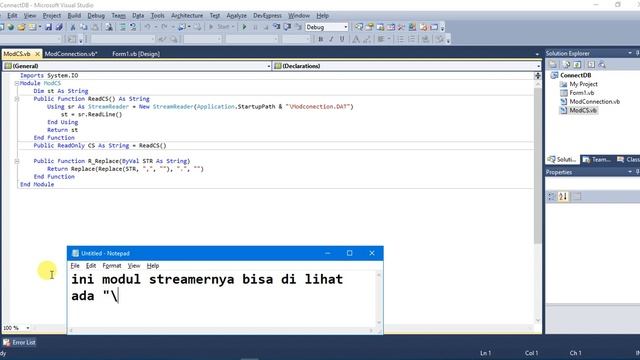
Task: Collapse the Module ModCS code region
Action: (x=17, y=83)
